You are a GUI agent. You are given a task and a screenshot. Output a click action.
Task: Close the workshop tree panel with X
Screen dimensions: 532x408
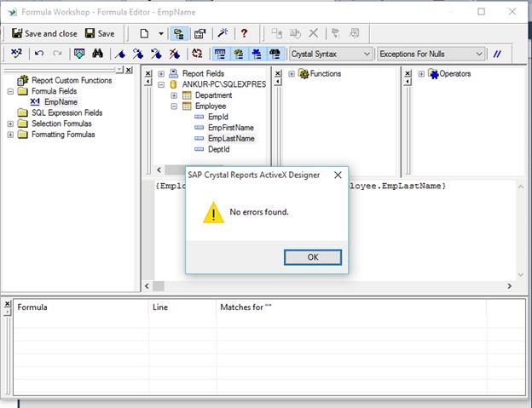tap(129, 70)
